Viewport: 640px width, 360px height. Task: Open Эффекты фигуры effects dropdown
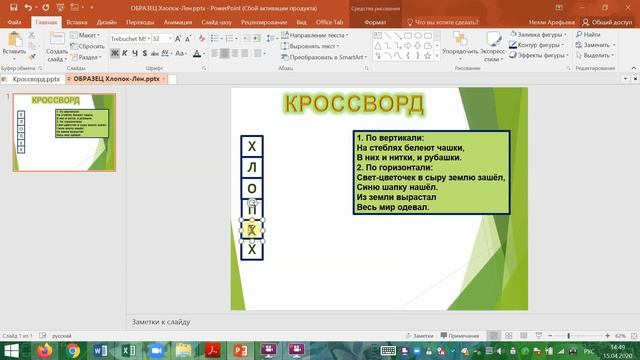538,55
